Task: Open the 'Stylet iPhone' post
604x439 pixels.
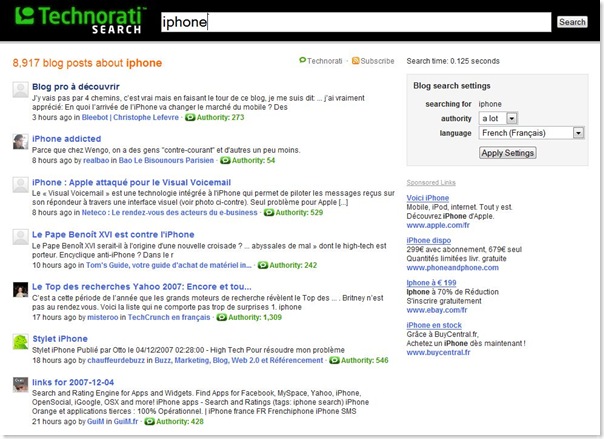Action: coord(60,339)
